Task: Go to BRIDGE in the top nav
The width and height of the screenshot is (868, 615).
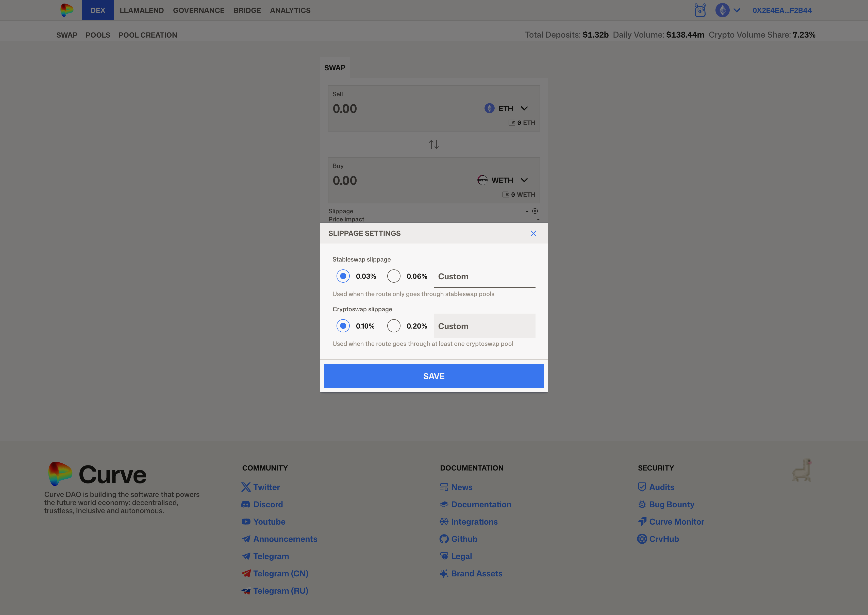Action: (x=247, y=10)
